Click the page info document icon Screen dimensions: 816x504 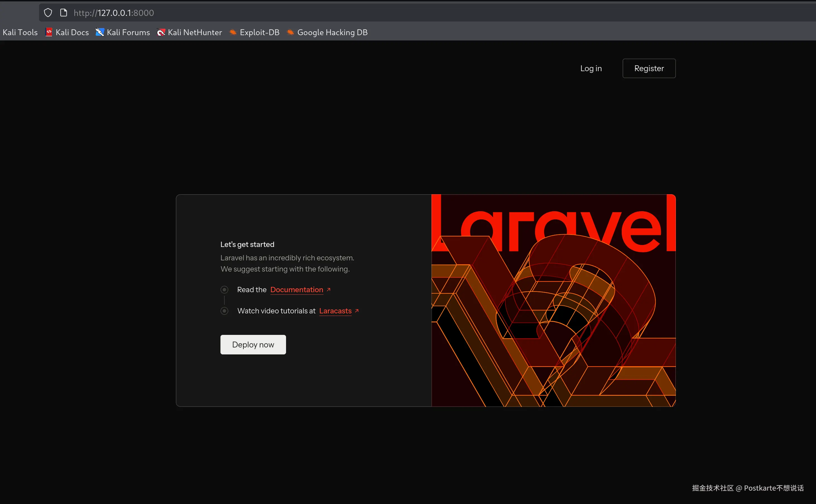pos(63,13)
